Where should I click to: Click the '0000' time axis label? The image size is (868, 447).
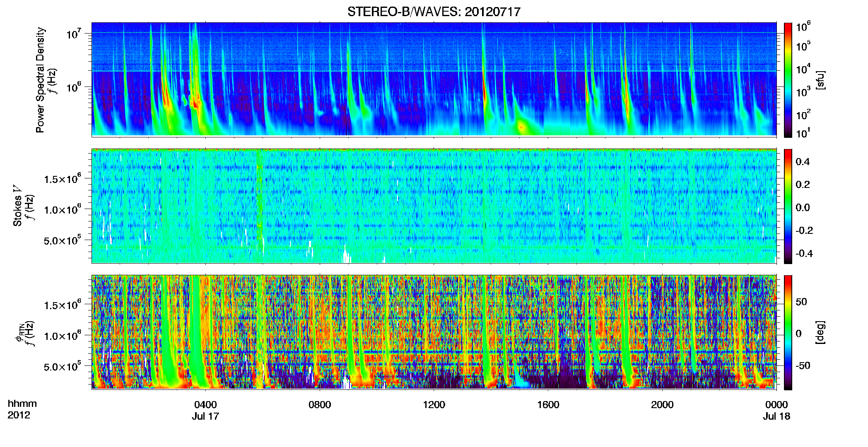pos(776,404)
